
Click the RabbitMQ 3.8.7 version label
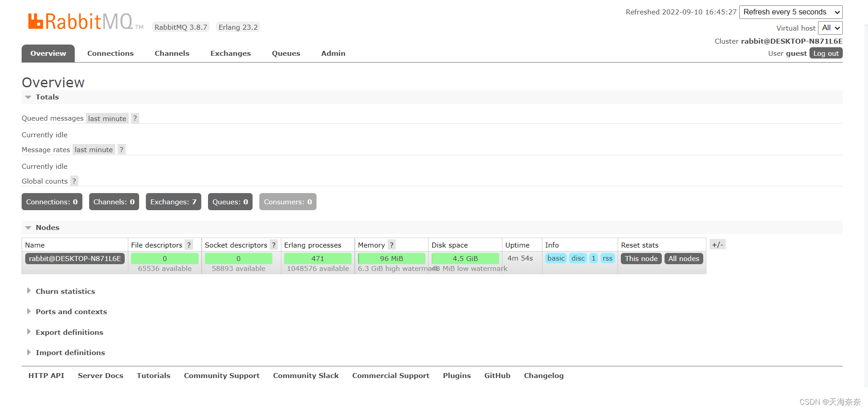[x=181, y=27]
